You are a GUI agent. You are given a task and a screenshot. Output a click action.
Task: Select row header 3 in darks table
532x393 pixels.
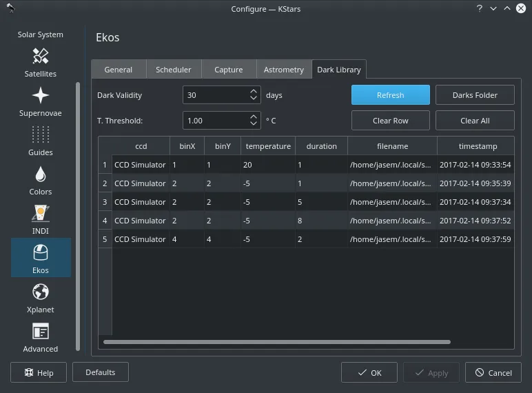pyautogui.click(x=105, y=202)
